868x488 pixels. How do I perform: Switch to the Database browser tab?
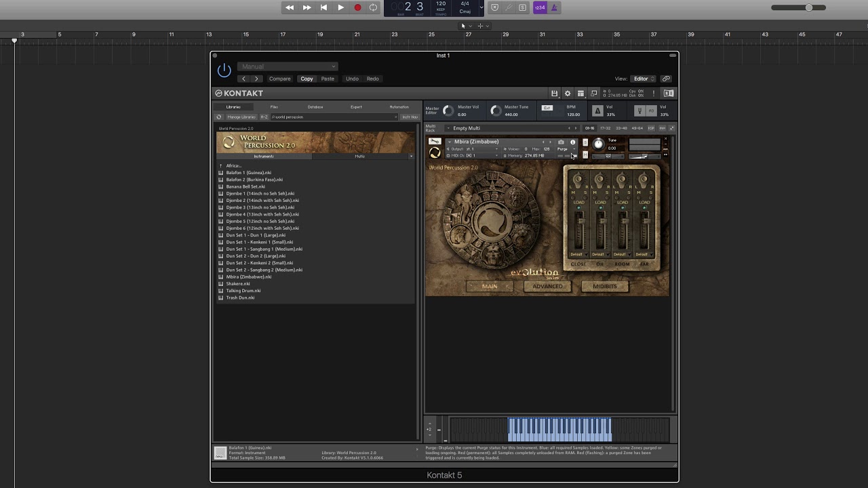coord(315,107)
